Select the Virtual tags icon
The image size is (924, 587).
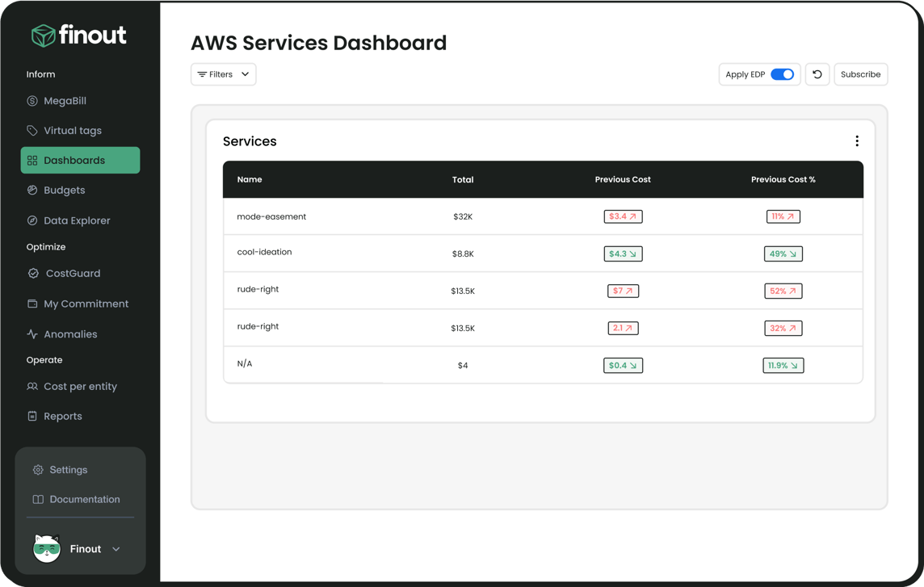[33, 130]
